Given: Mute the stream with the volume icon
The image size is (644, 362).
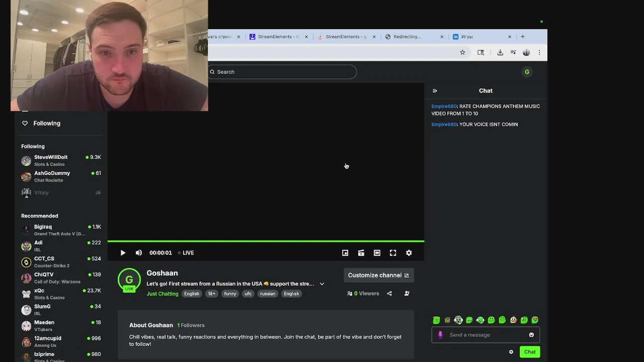Looking at the screenshot, I should point(139,253).
